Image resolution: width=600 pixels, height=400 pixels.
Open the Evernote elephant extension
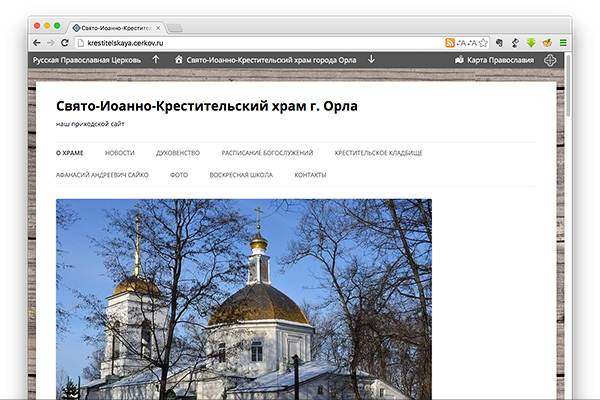(x=499, y=43)
